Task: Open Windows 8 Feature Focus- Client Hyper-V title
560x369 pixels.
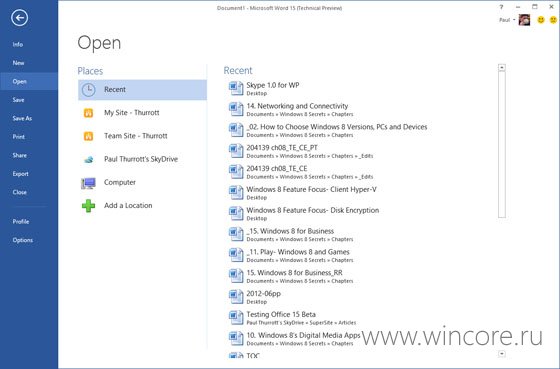Action: [311, 190]
